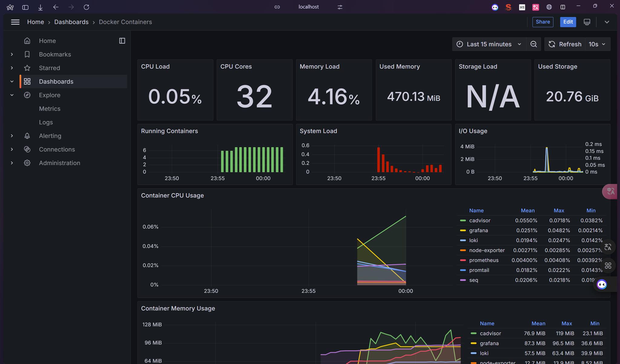The width and height of the screenshot is (620, 364).
Task: Toggle loki series in CPU legend
Action: click(x=473, y=241)
